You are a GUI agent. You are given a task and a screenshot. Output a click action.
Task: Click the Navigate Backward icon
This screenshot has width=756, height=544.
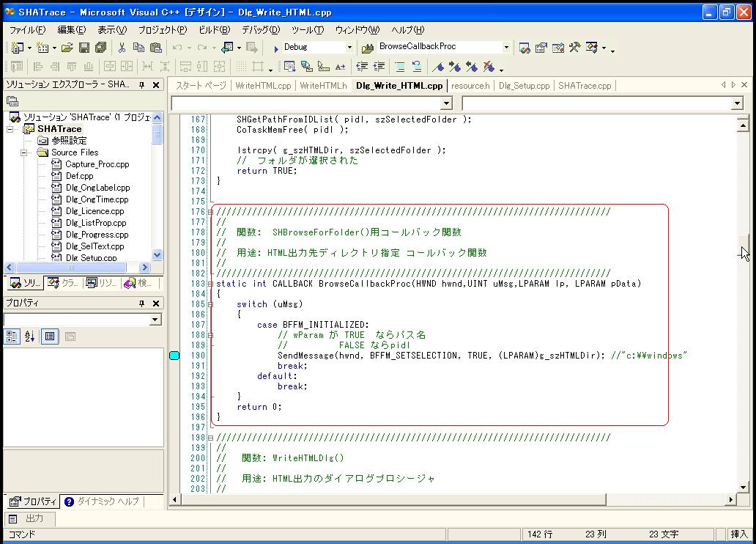click(x=227, y=48)
